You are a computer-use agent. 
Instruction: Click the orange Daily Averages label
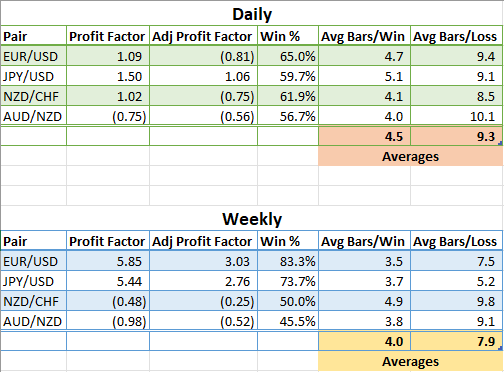[x=410, y=156]
